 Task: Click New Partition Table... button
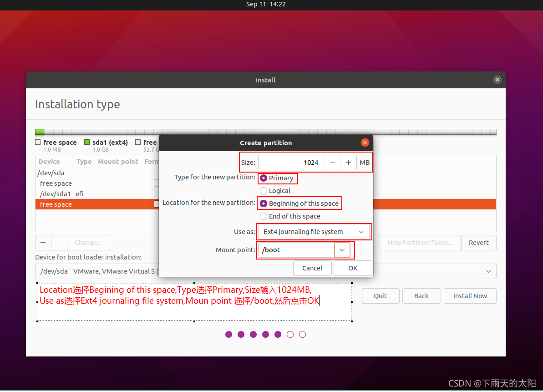point(420,242)
